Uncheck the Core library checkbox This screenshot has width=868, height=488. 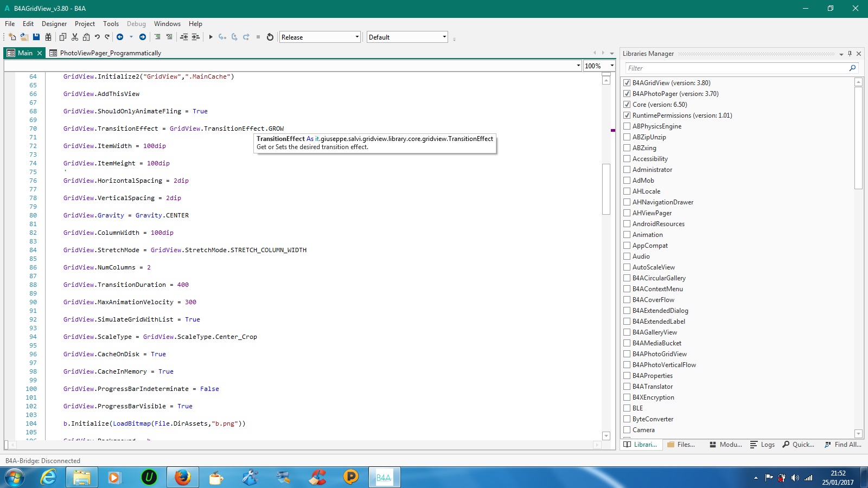[x=627, y=105]
